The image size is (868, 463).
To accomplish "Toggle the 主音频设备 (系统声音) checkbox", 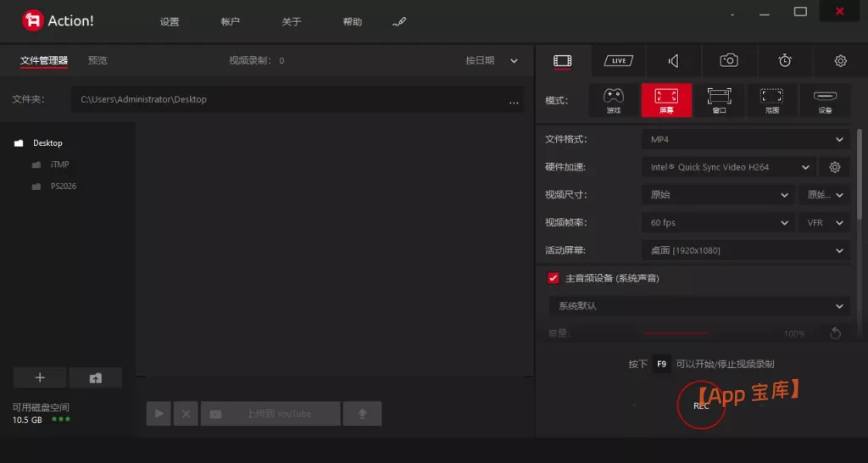I will click(553, 278).
